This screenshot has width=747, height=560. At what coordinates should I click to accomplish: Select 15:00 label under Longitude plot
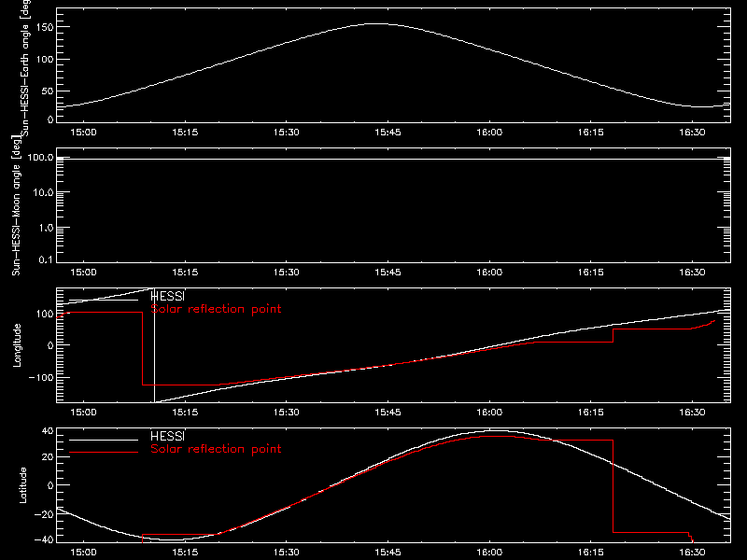(83, 412)
